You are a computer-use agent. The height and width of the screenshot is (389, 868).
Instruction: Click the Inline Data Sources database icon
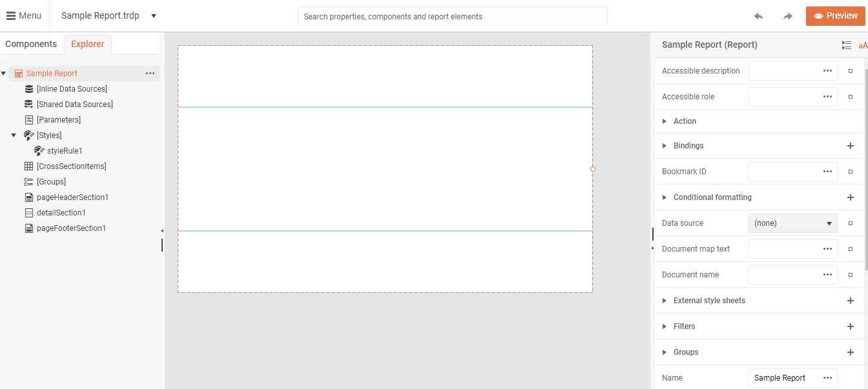(x=28, y=89)
